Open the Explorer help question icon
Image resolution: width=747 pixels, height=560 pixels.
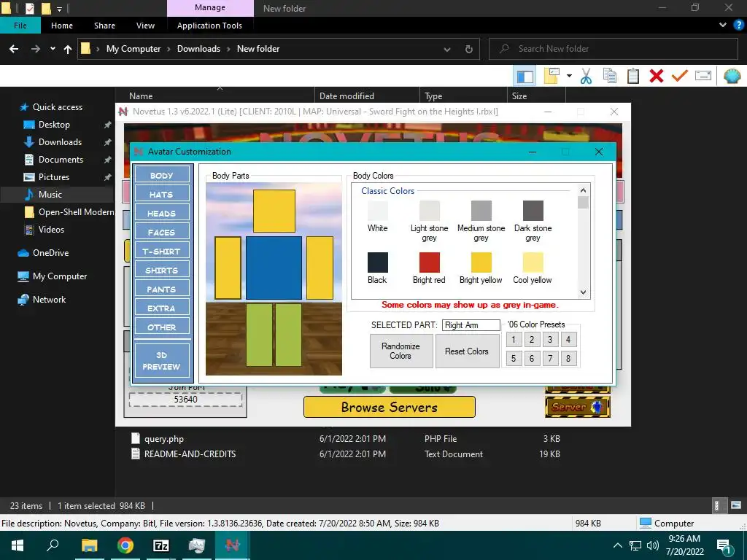click(739, 26)
